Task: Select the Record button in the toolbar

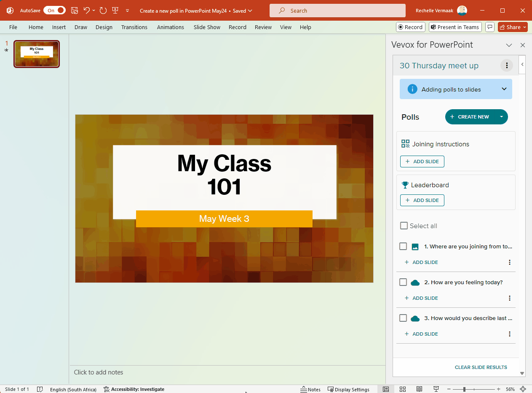Action: [x=410, y=27]
